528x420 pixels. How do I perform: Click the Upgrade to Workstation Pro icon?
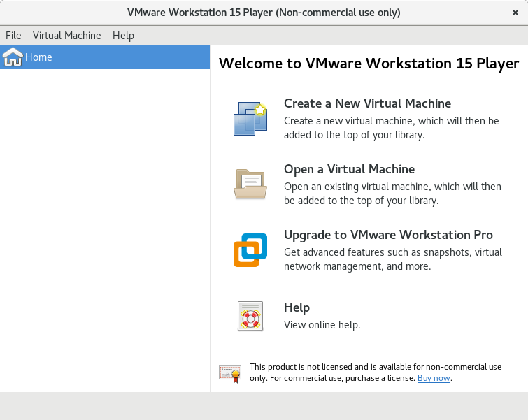click(250, 250)
